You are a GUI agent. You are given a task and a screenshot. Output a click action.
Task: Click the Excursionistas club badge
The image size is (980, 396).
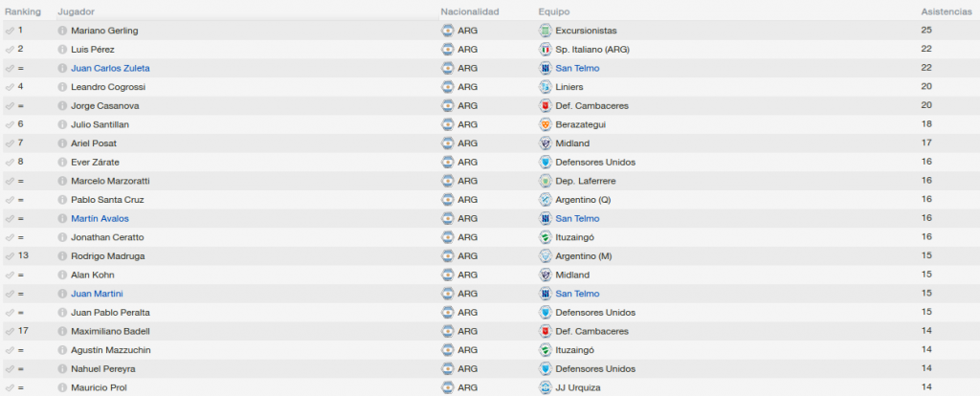[x=545, y=31]
